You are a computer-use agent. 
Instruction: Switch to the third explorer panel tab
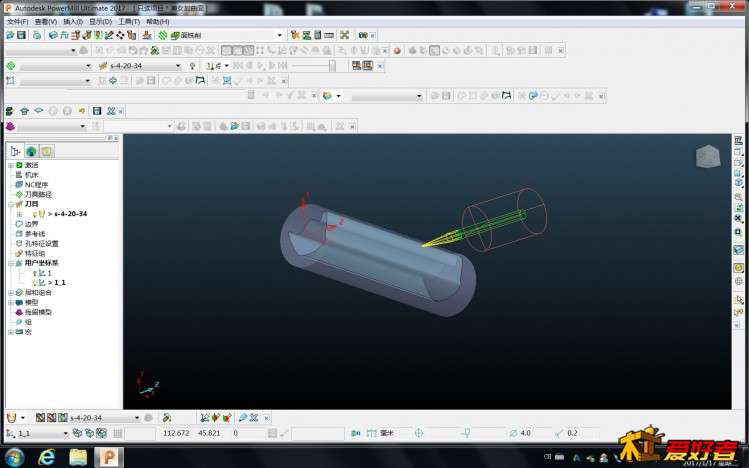coord(46,151)
